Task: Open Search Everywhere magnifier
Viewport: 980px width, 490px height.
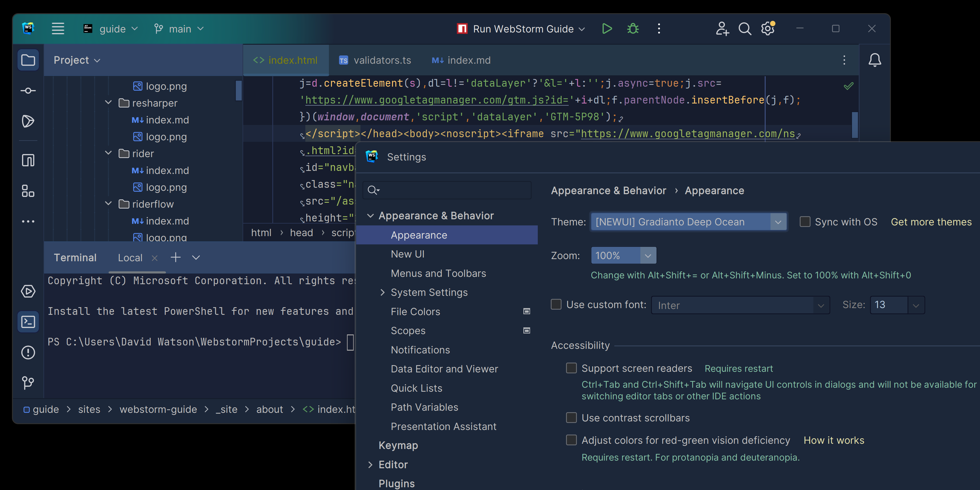Action: pos(745,28)
